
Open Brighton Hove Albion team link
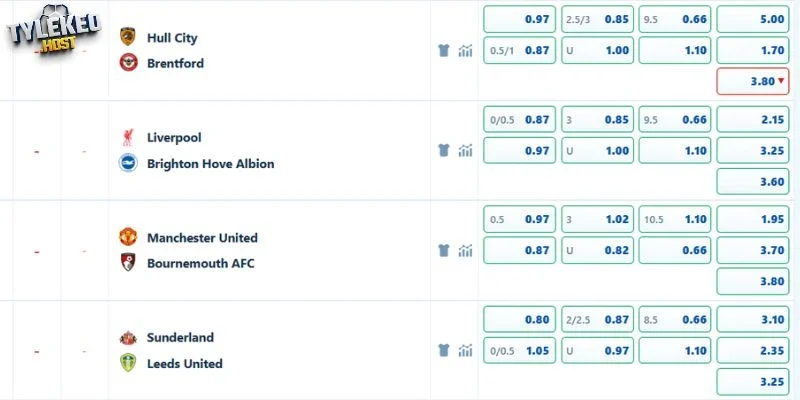pyautogui.click(x=210, y=164)
